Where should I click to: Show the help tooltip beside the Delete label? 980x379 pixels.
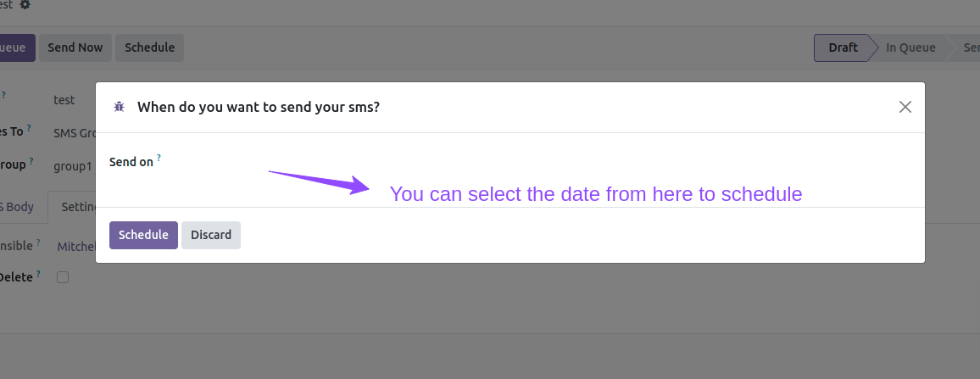coord(38,274)
